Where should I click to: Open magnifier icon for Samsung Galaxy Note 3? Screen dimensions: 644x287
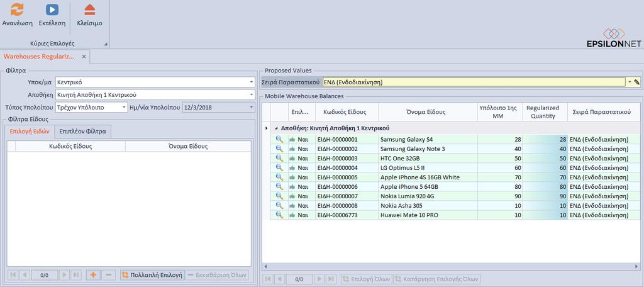click(279, 149)
